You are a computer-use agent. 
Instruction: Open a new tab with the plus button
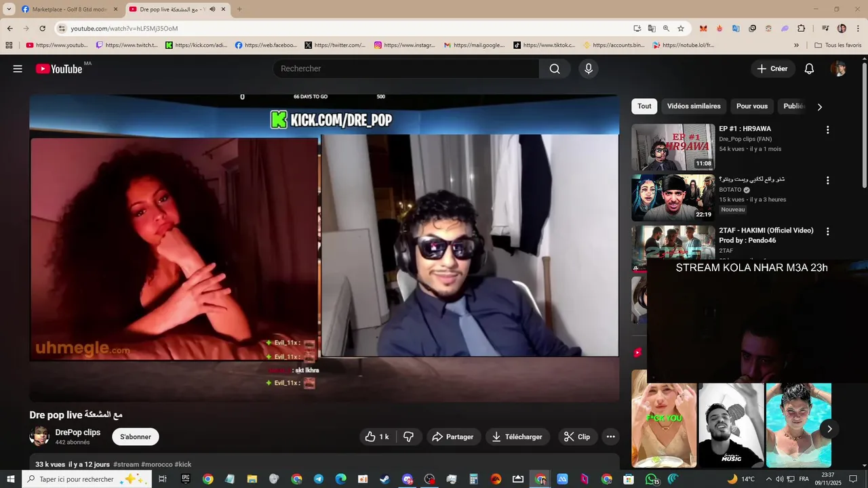[x=239, y=9]
